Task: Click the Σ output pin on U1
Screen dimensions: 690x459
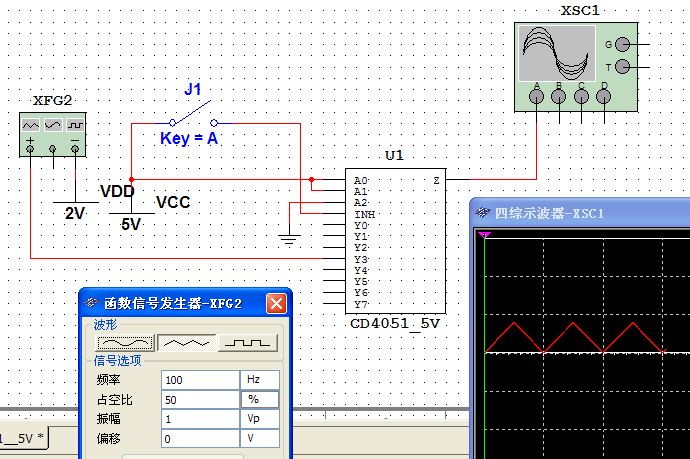Action: point(436,180)
